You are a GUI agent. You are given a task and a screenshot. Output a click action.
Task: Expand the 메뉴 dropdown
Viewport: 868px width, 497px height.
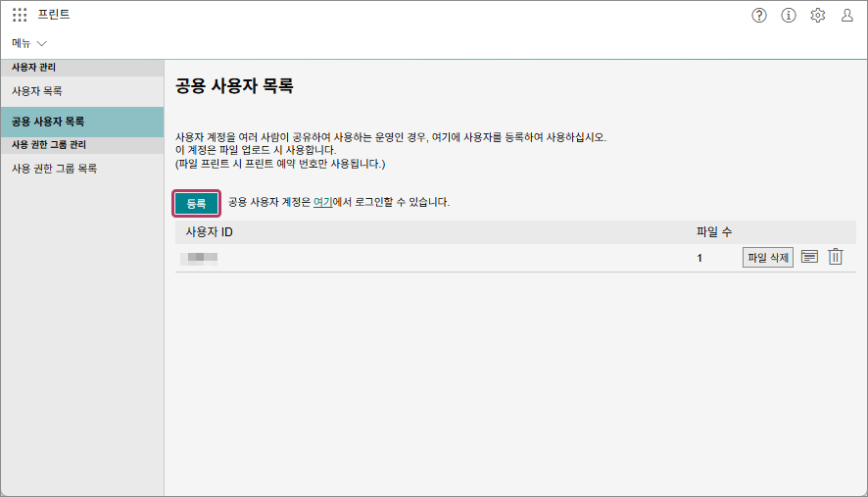(29, 43)
